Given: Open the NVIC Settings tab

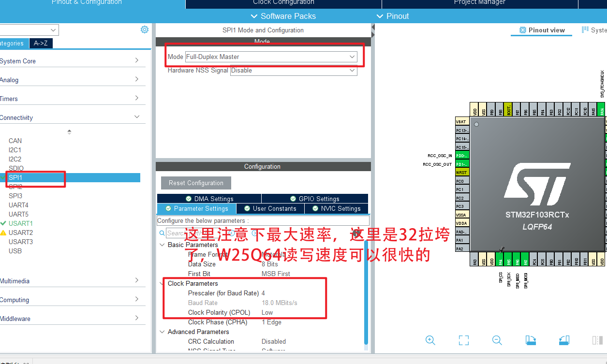Looking at the screenshot, I should click(336, 208).
